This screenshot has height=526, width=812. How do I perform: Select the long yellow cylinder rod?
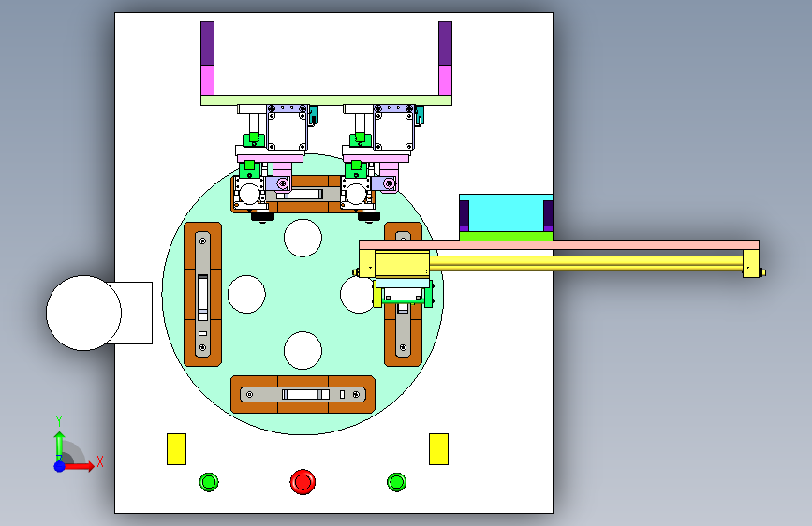coord(586,263)
